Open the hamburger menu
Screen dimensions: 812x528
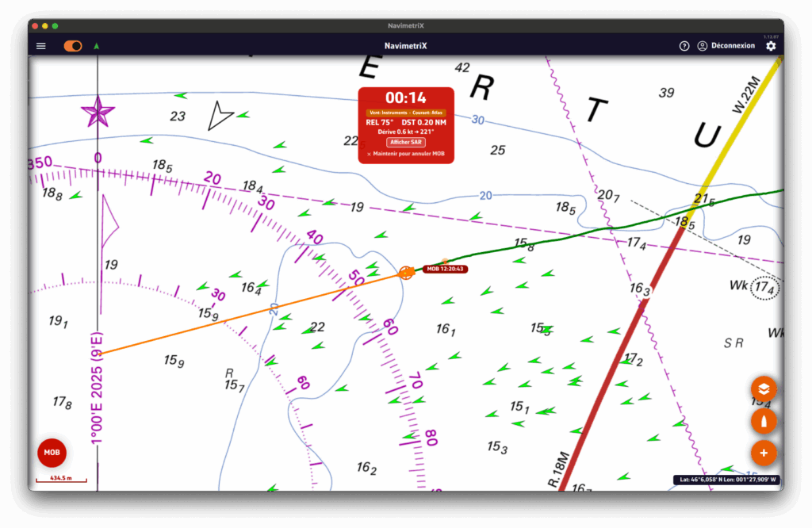coord(41,46)
